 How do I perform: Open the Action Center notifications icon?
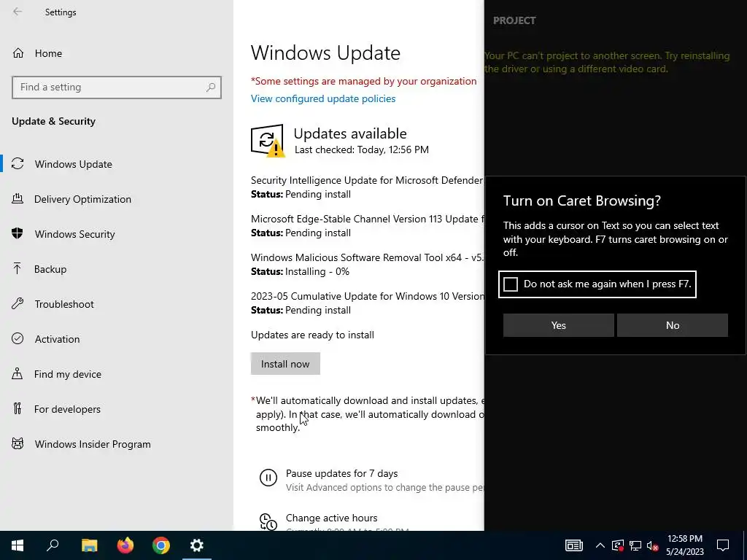[x=723, y=545]
